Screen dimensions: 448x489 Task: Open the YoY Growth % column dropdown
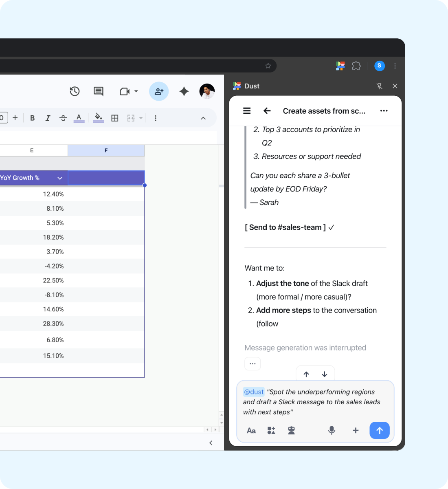point(60,178)
